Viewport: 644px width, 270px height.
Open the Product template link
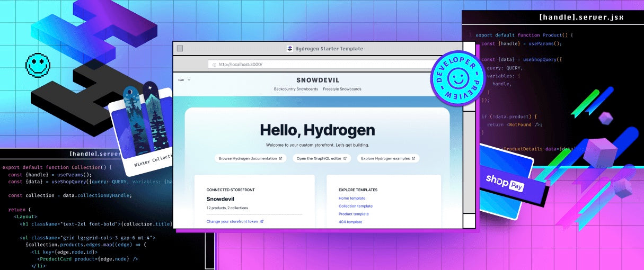pyautogui.click(x=354, y=214)
